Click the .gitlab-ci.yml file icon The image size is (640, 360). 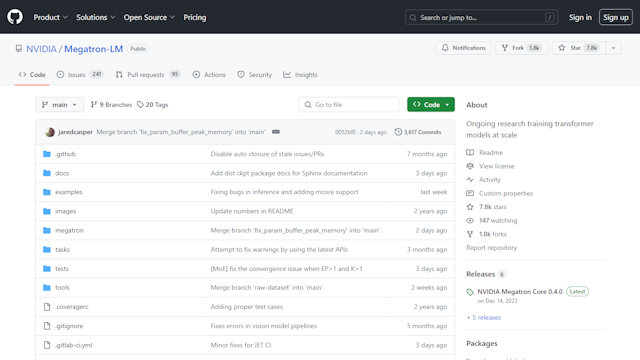click(47, 345)
